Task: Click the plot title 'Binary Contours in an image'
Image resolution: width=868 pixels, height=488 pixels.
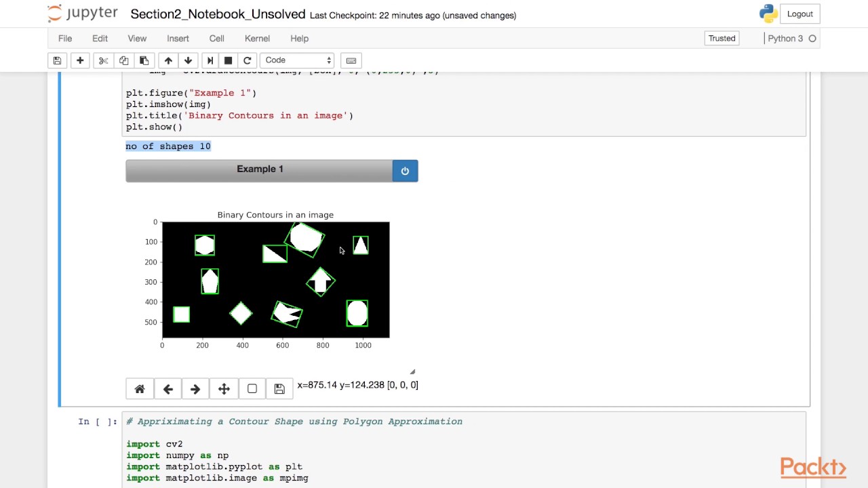Action: point(275,215)
